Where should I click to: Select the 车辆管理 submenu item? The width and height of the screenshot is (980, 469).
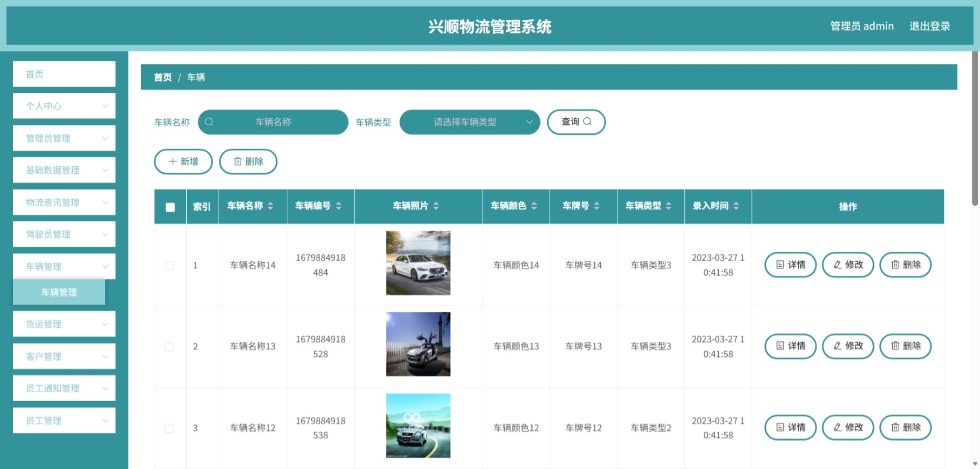point(59,292)
